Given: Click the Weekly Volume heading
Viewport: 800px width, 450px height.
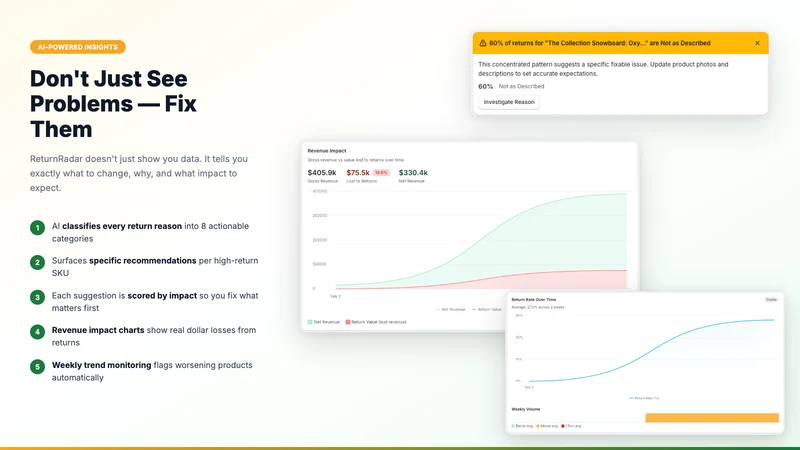Looking at the screenshot, I should [526, 409].
